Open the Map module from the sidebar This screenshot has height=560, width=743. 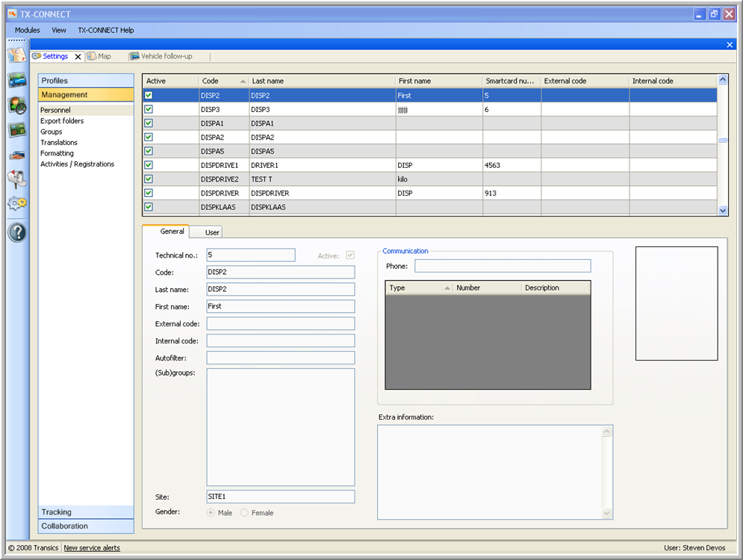point(16,55)
